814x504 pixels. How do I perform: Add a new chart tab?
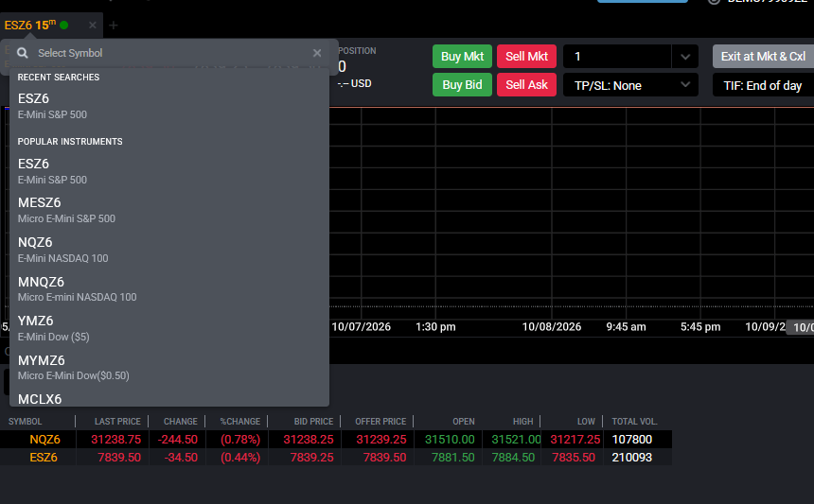(114, 25)
